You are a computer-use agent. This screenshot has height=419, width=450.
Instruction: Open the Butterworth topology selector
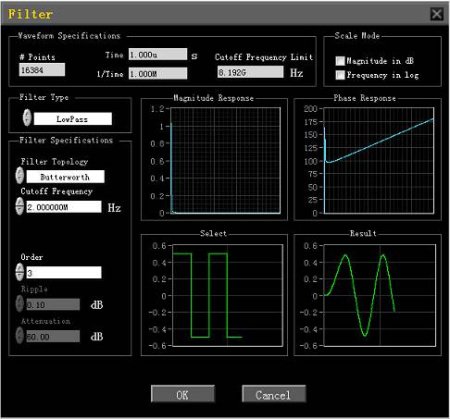pyautogui.click(x=65, y=177)
